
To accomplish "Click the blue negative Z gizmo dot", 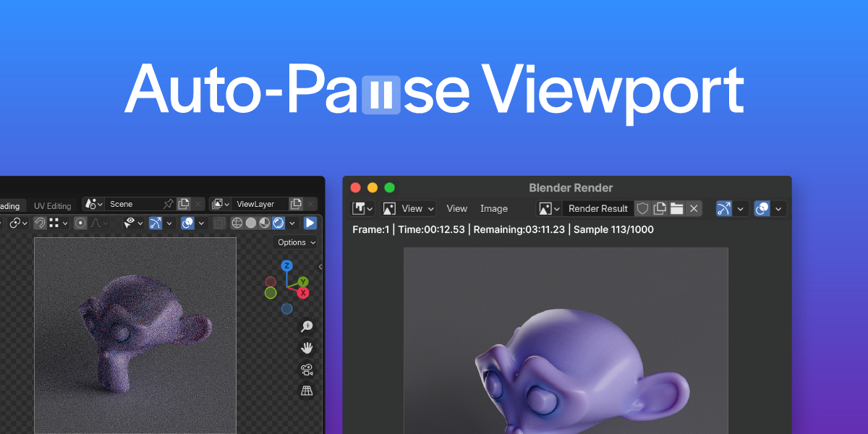I will click(287, 309).
